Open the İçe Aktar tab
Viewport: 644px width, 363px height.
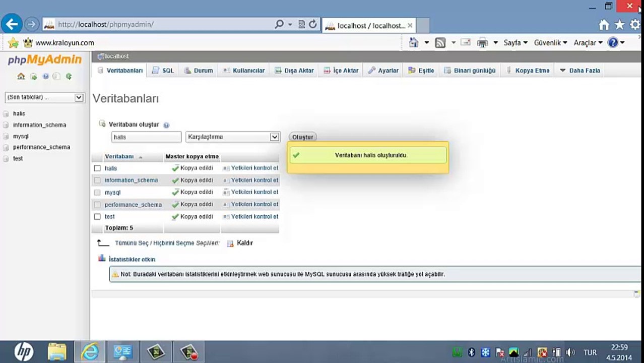point(341,71)
